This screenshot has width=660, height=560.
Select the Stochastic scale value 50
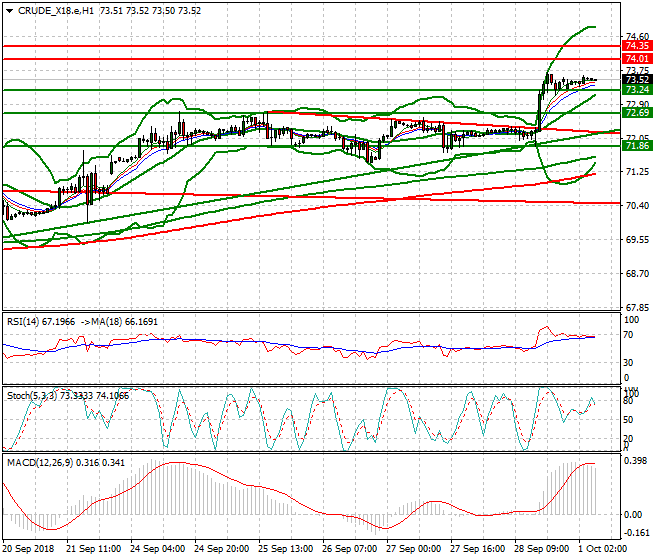click(x=628, y=420)
